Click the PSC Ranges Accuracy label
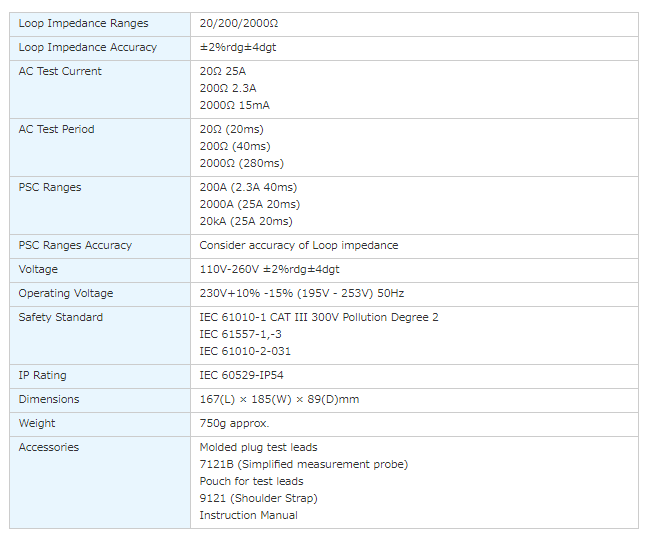This screenshot has height=538, width=649. tap(75, 245)
